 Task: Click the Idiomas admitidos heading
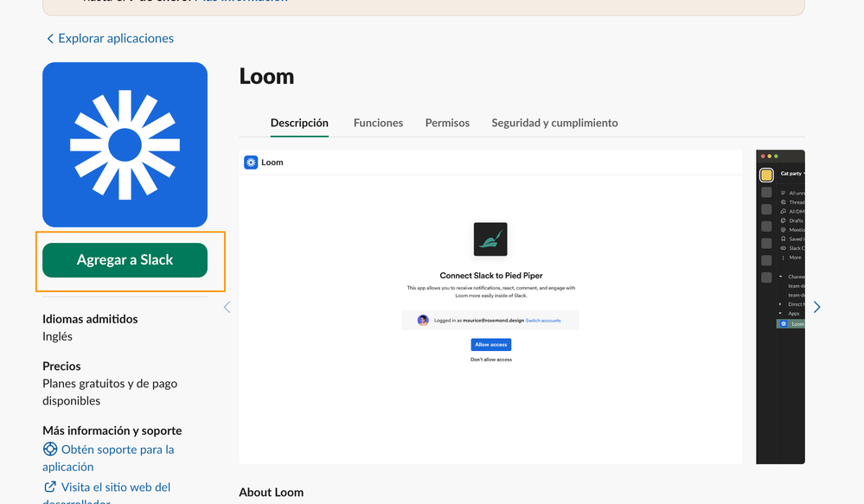pos(90,319)
